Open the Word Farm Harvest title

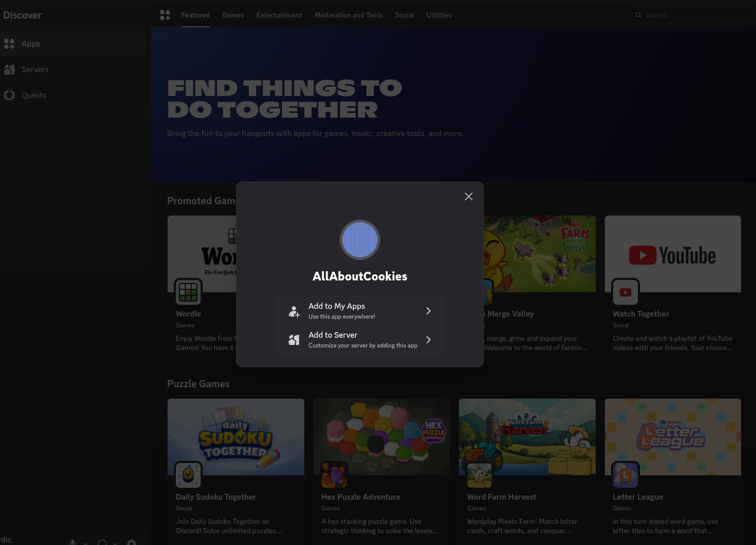(x=501, y=497)
